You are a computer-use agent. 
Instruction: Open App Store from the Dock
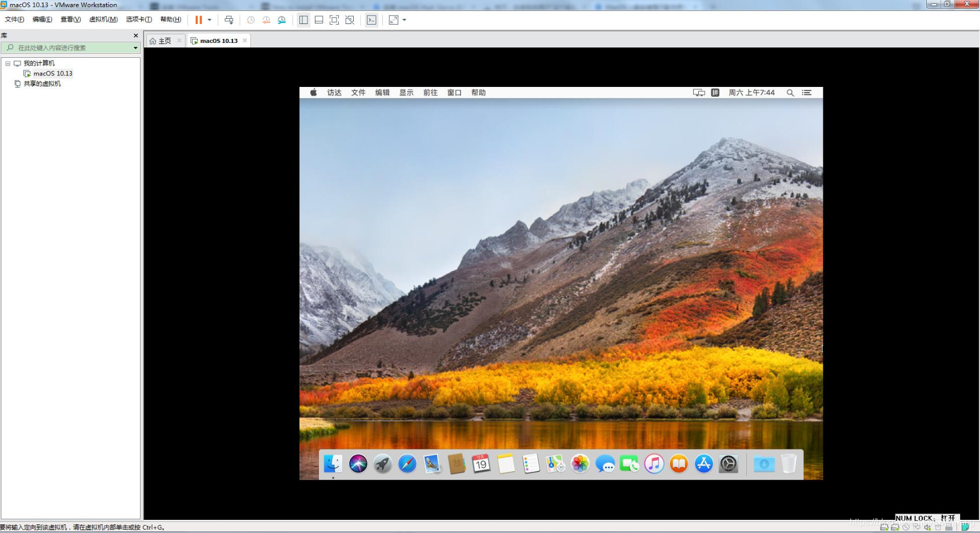pyautogui.click(x=703, y=464)
